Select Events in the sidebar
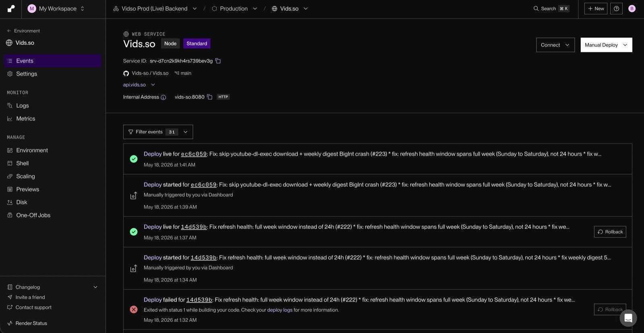Image resolution: width=644 pixels, height=333 pixels. pyautogui.click(x=53, y=61)
